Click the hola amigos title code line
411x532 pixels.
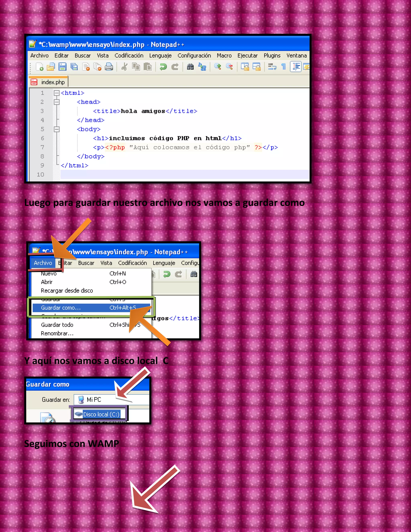click(145, 111)
